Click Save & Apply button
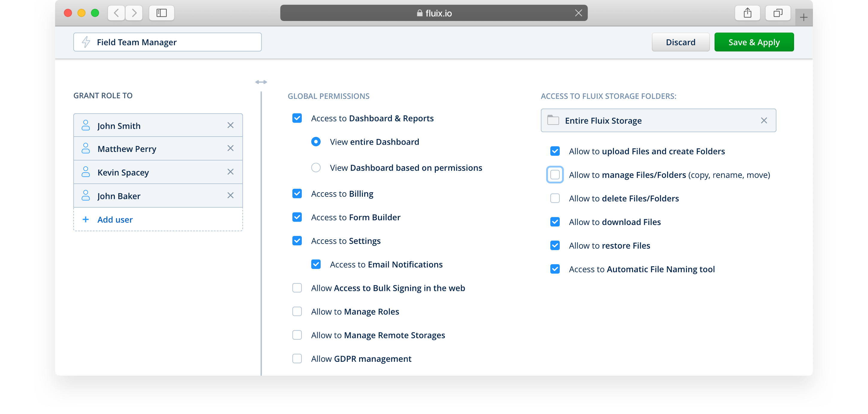The height and width of the screenshot is (414, 868). pos(754,42)
